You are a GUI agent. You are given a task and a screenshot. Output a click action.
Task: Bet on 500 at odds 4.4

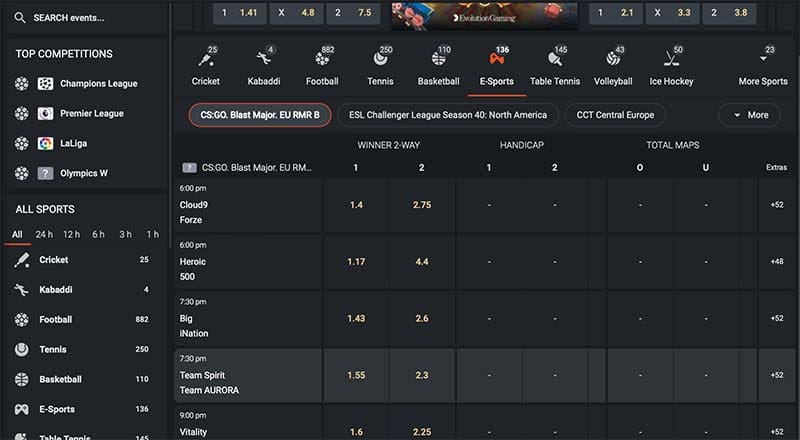click(422, 261)
